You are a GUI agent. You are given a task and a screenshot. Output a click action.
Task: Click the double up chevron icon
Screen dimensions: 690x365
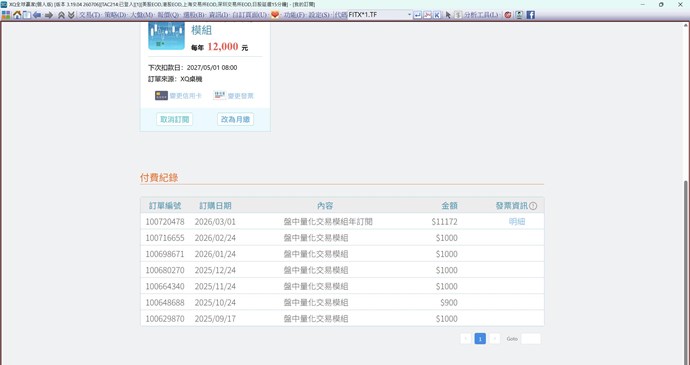tap(62, 15)
